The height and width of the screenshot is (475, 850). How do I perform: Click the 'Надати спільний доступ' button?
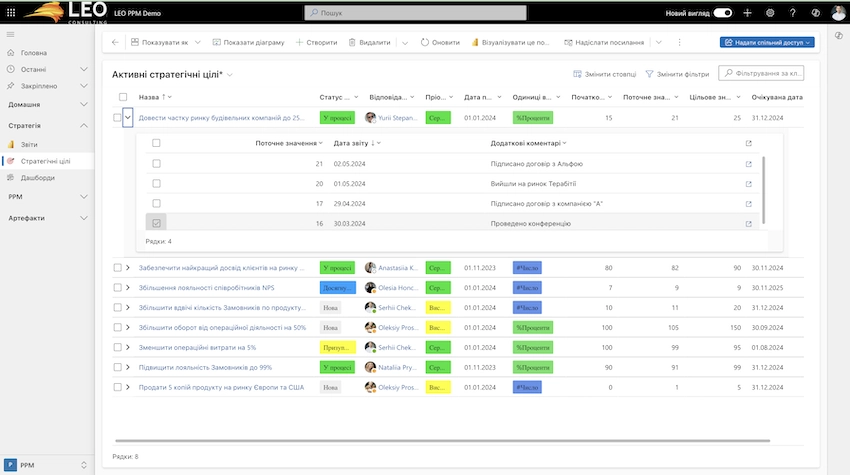coord(768,43)
